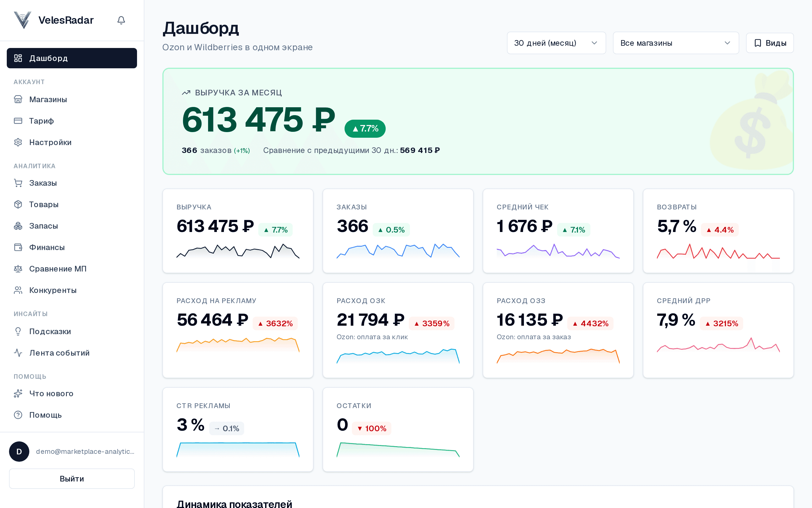Image resolution: width=812 pixels, height=508 pixels.
Task: Open the Средний чек card
Action: (558, 231)
